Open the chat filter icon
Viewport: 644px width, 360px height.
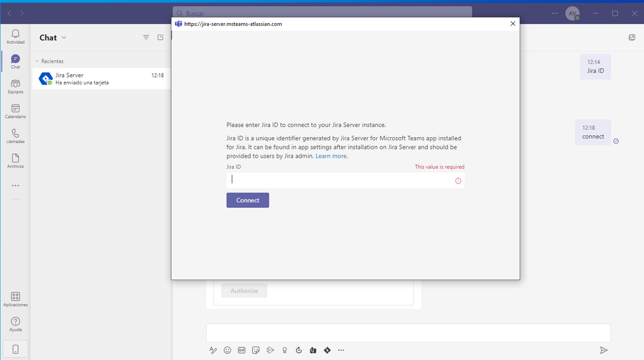coord(146,37)
